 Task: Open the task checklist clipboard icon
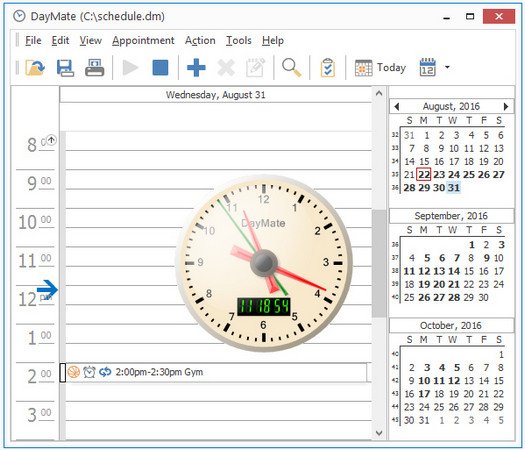coord(328,68)
